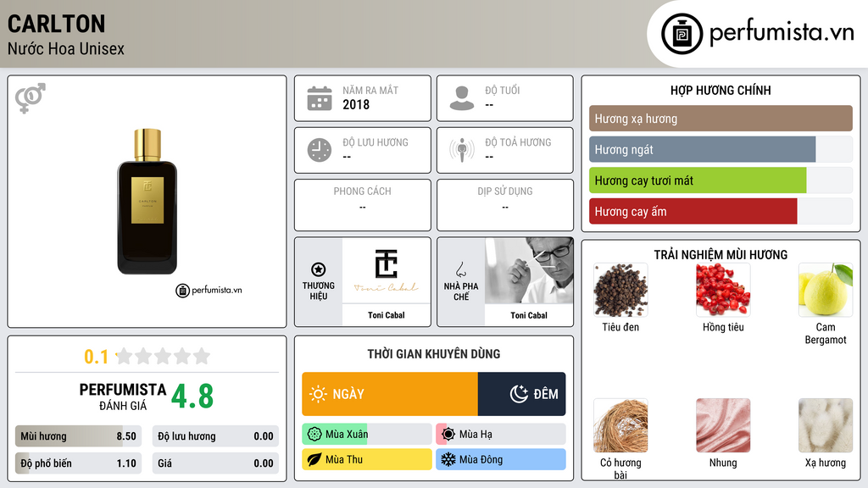Click the Mùa Hạ season bar
868x488 pixels.
click(x=501, y=435)
